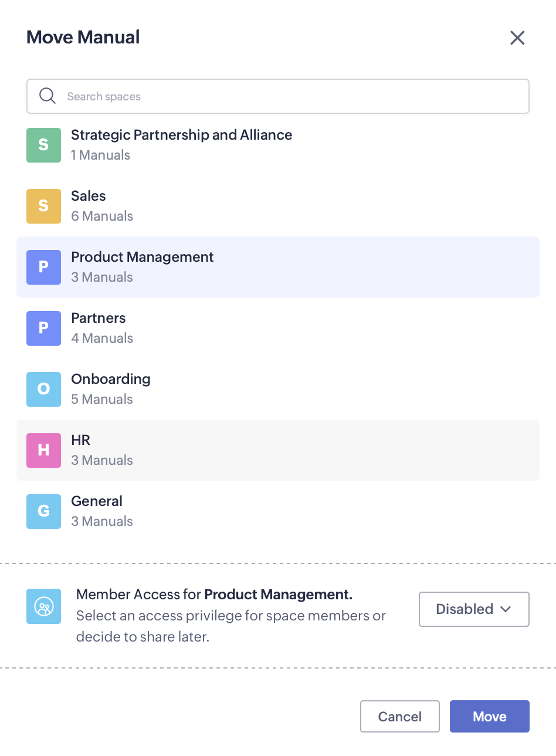Click the pink HR space icon
The image size is (556, 756).
click(x=43, y=450)
